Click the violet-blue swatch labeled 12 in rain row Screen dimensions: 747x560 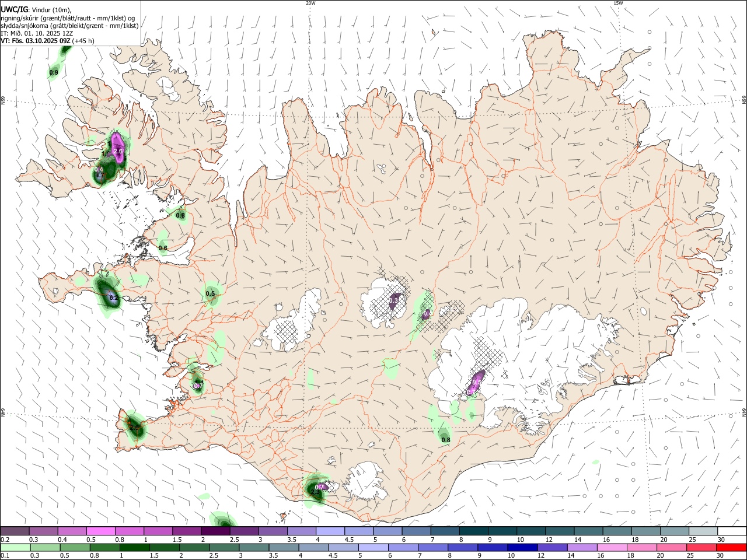[x=551, y=548]
